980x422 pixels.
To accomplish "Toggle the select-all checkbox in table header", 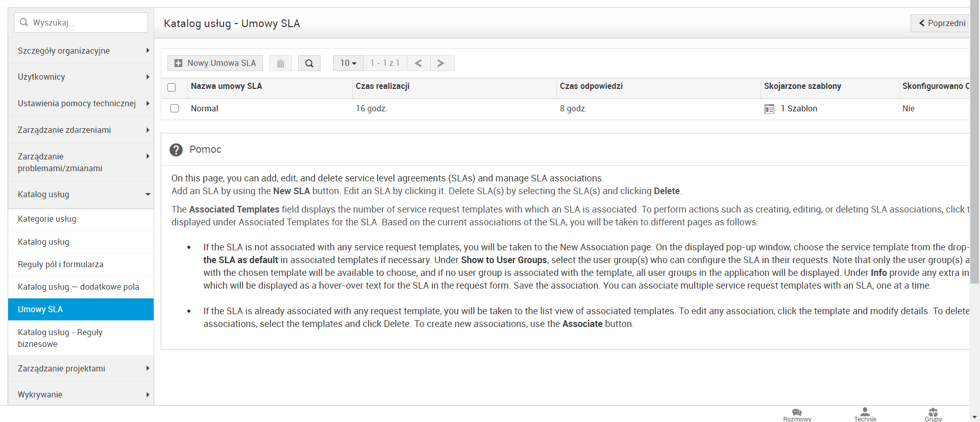I will [x=171, y=87].
